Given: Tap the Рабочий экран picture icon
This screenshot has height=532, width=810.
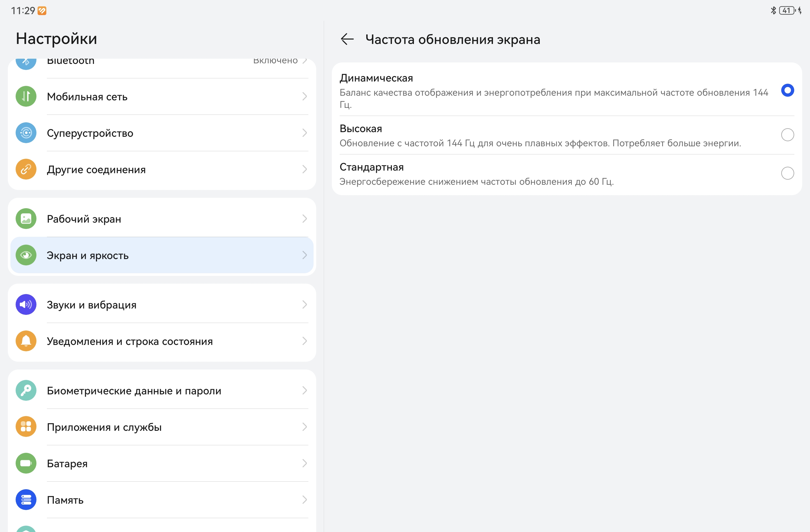Looking at the screenshot, I should point(26,218).
